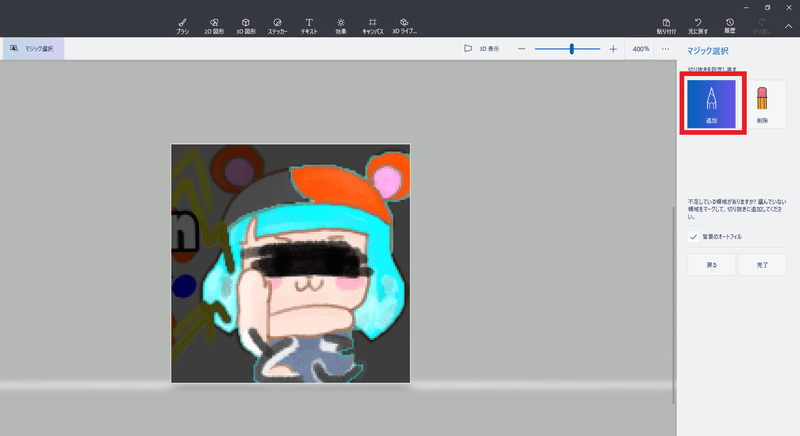
Task: Open the ブラシ (Brushes) tool
Action: 182,25
